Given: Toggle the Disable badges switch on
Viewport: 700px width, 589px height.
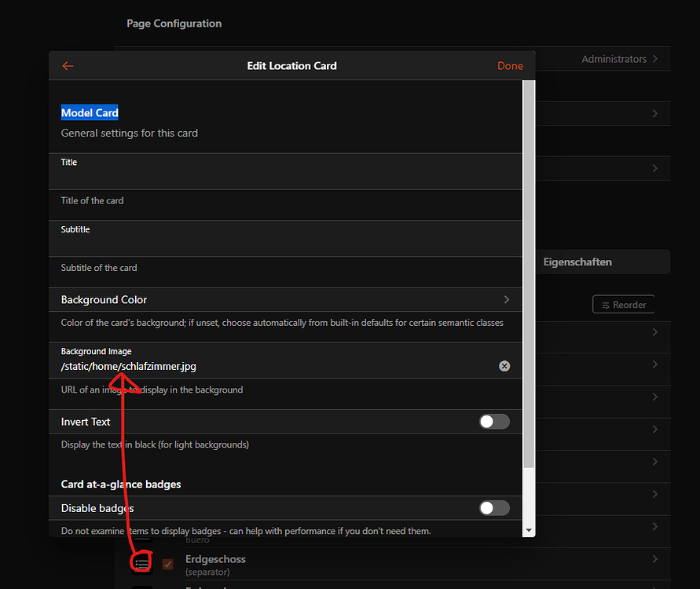Looking at the screenshot, I should [494, 508].
